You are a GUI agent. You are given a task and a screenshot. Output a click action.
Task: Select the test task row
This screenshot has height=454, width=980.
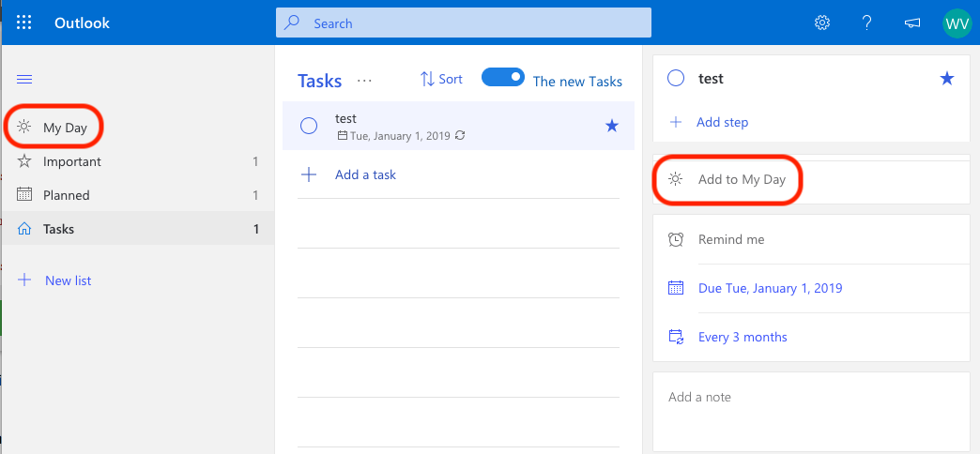458,126
